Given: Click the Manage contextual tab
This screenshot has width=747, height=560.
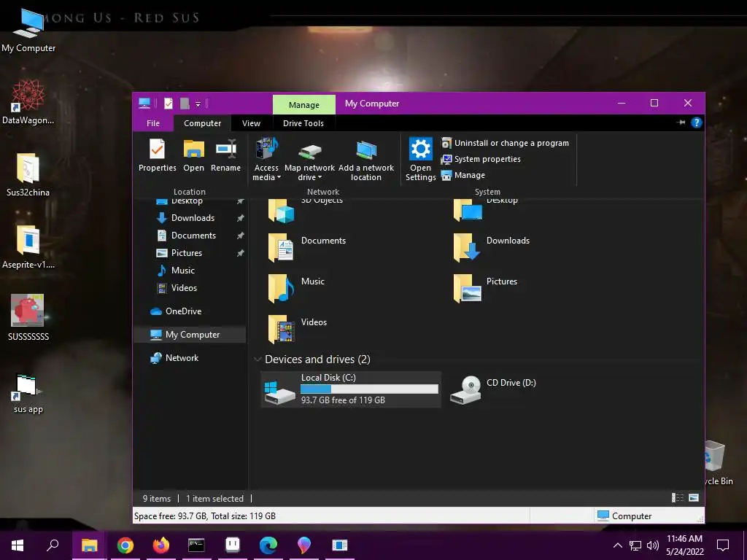Looking at the screenshot, I should click(304, 105).
